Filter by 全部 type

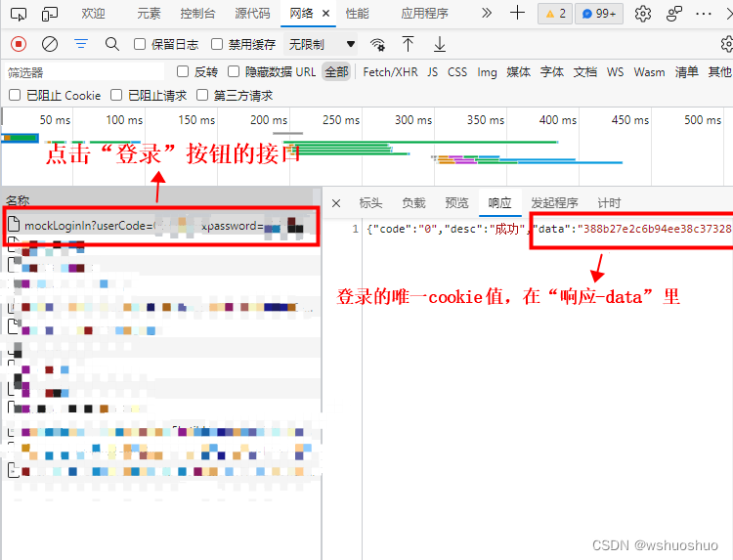pyautogui.click(x=336, y=72)
